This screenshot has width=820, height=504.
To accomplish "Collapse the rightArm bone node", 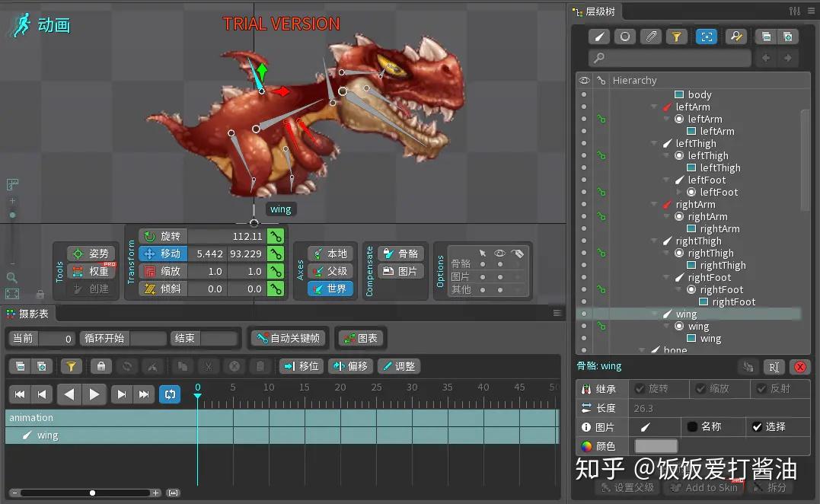I will click(654, 205).
